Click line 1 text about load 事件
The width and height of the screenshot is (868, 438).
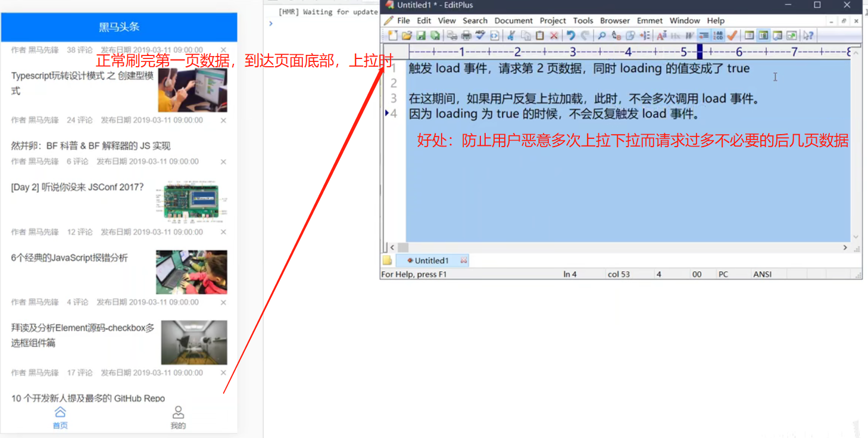coord(579,68)
